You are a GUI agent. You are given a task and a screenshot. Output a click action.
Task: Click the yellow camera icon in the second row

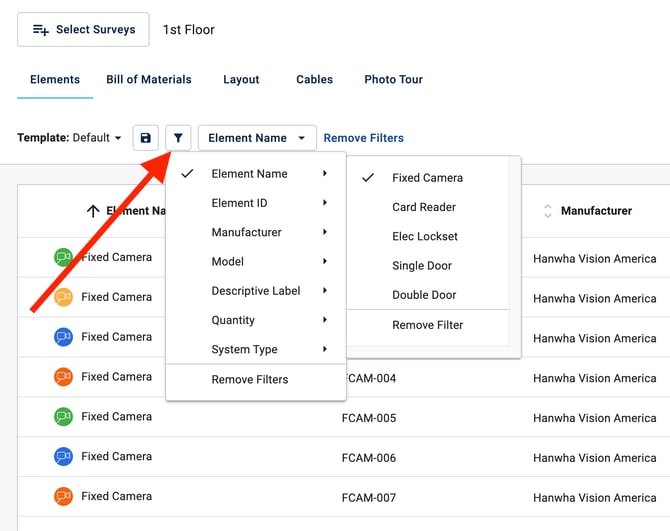(x=63, y=297)
